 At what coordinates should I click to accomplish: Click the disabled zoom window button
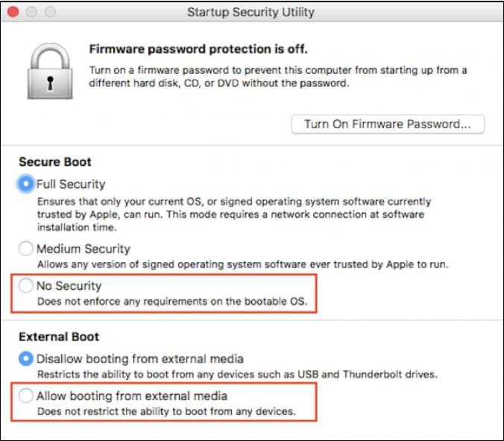tap(50, 12)
